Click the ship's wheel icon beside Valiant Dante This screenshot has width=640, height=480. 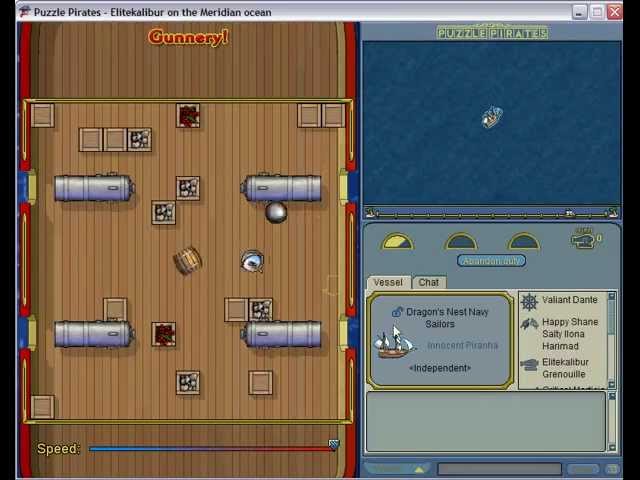(529, 302)
